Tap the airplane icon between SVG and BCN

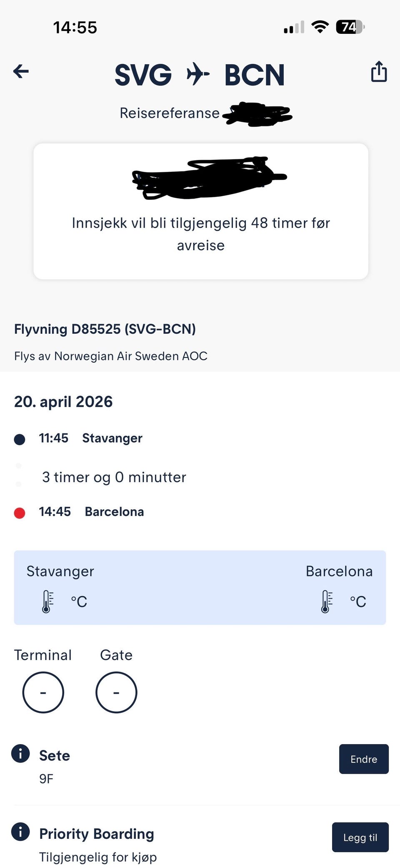point(197,74)
